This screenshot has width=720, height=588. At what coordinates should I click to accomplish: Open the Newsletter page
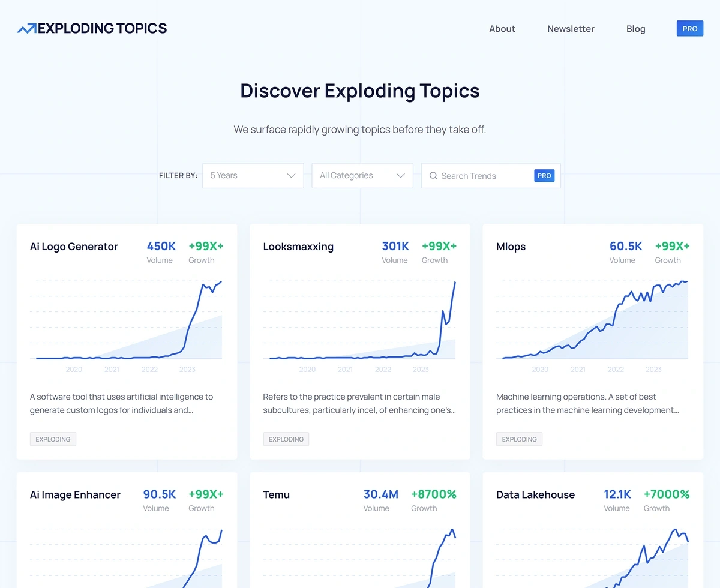[571, 29]
